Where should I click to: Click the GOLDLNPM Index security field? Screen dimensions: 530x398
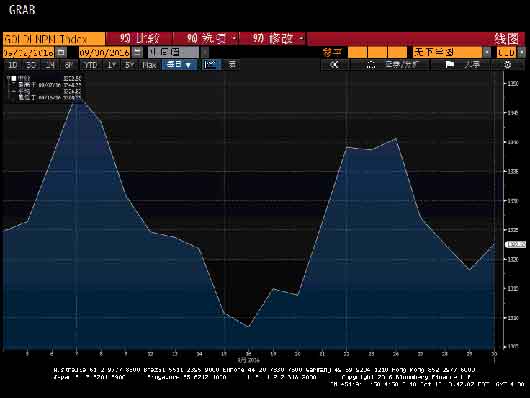pos(54,39)
